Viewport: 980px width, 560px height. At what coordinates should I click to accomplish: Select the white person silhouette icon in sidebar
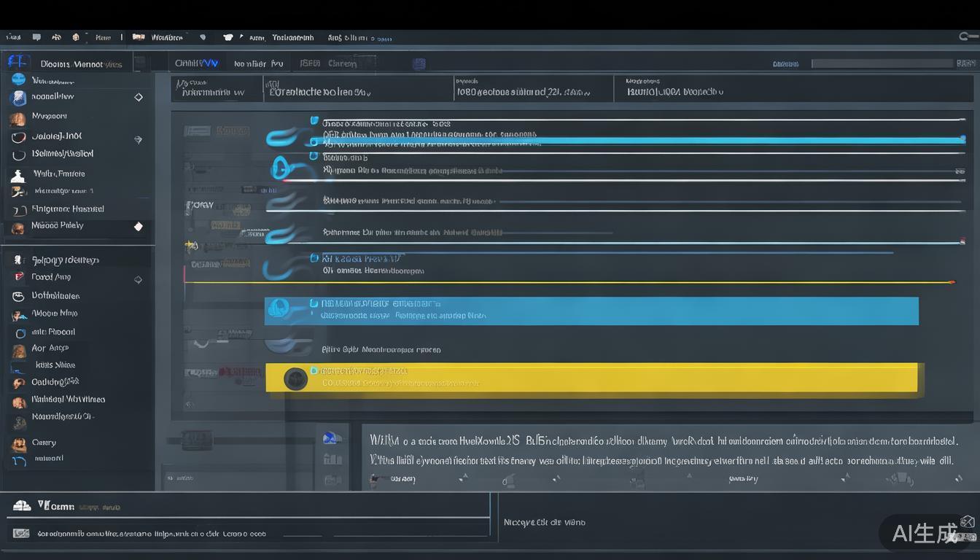coord(17,176)
